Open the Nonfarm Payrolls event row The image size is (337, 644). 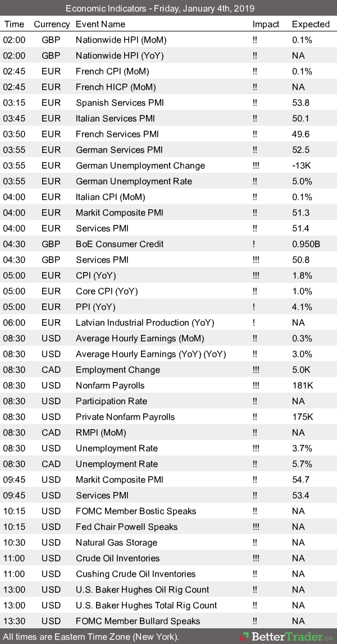pos(110,385)
